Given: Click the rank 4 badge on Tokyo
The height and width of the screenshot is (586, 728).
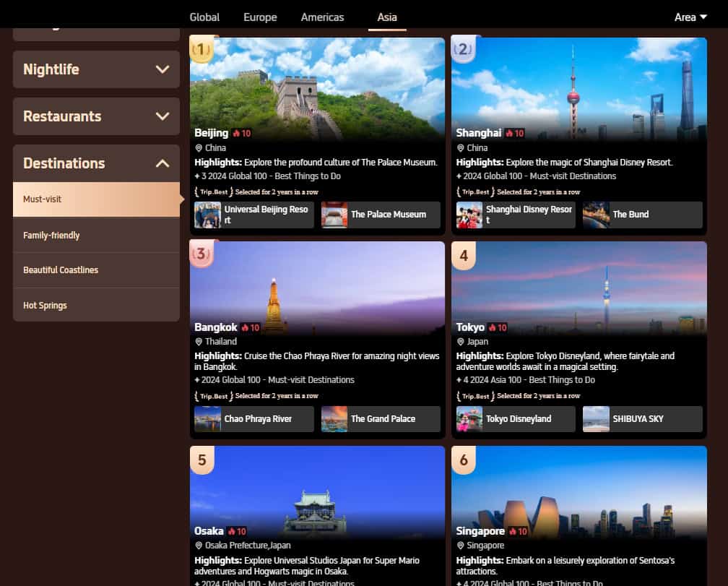Looking at the screenshot, I should (x=463, y=256).
